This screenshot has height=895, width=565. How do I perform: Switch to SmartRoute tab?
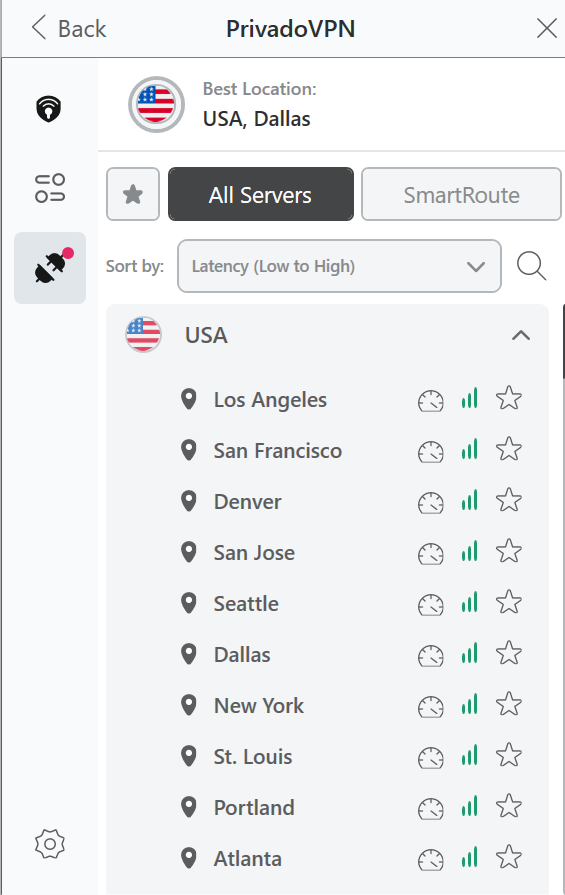click(x=461, y=194)
